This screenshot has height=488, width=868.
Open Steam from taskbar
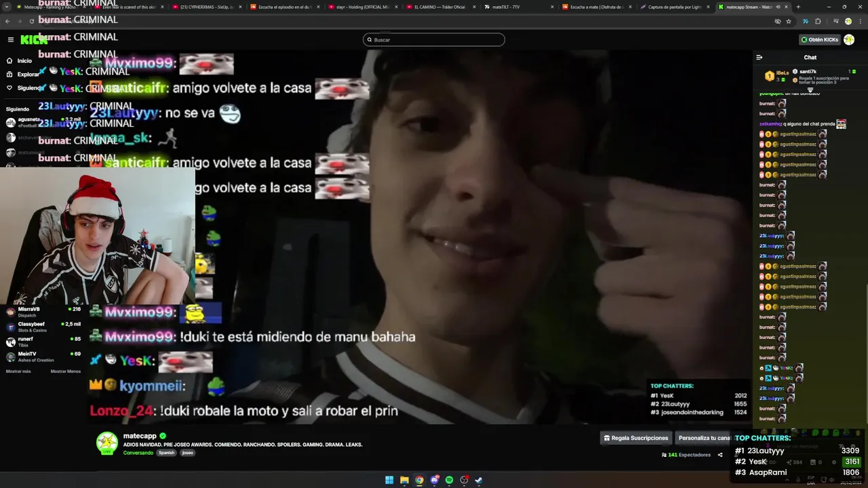point(479,480)
